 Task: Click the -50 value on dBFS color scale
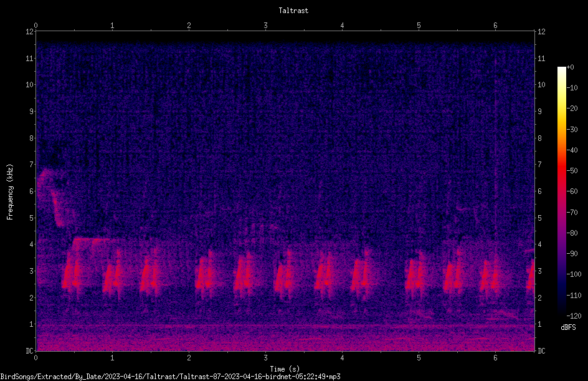pyautogui.click(x=572, y=171)
